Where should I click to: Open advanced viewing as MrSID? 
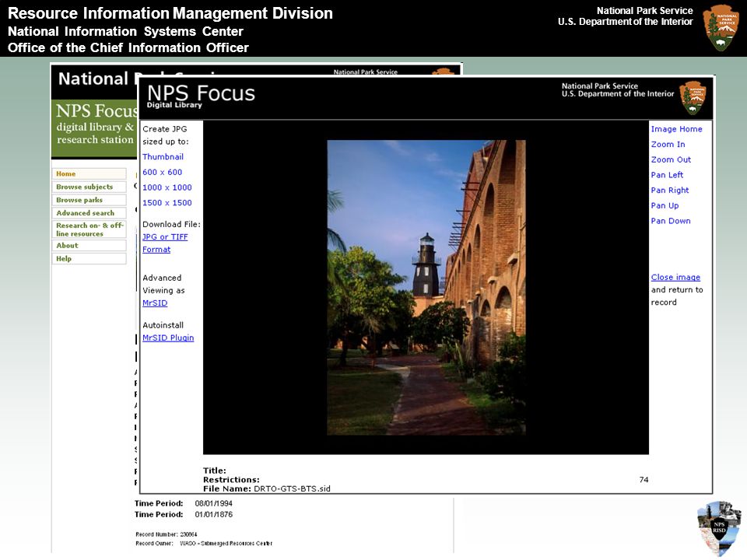click(155, 303)
